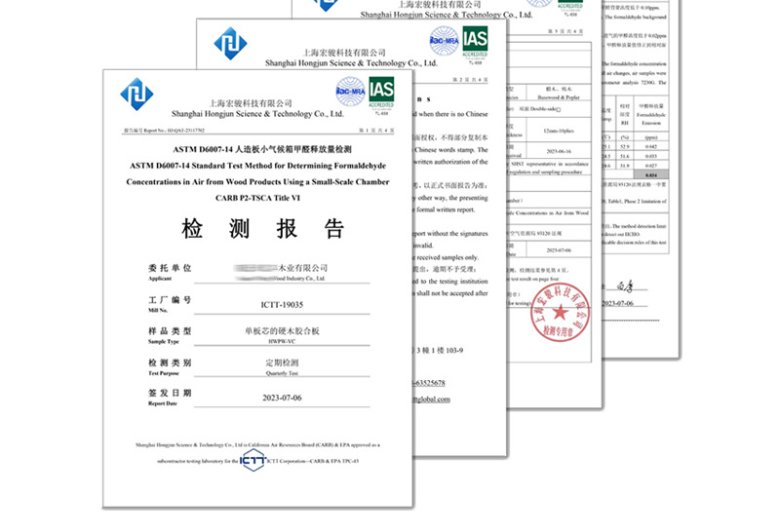The height and width of the screenshot is (532, 780).
Task: Click the Mill No. value 'ICTT-19035'
Action: tap(282, 305)
